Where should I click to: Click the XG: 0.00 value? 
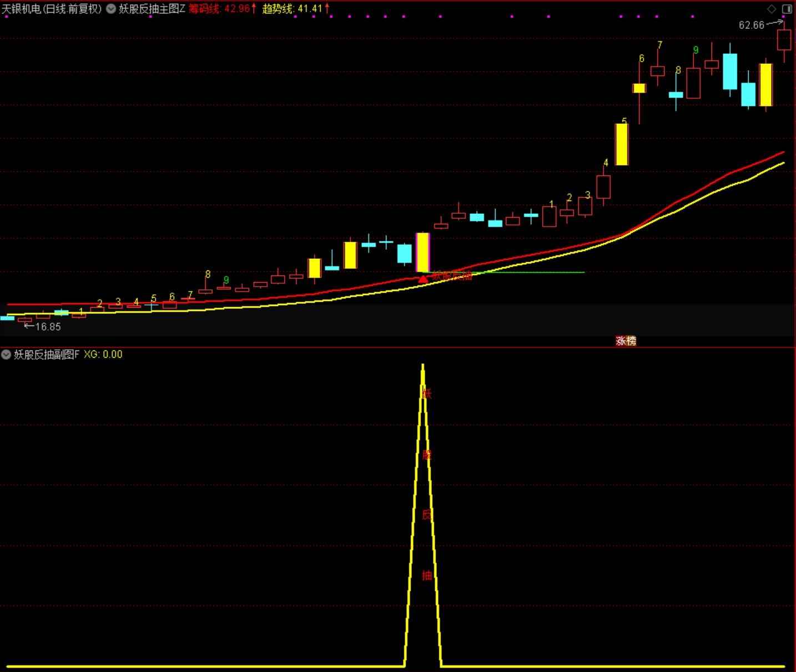[103, 354]
